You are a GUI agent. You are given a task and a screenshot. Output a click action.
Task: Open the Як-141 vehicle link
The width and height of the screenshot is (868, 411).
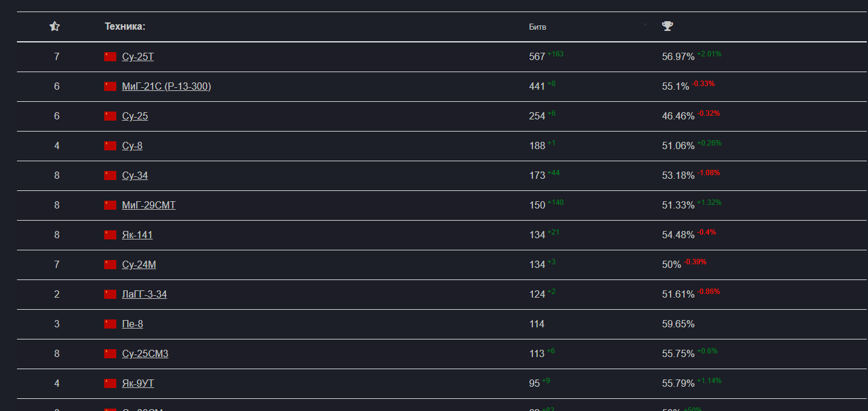137,235
